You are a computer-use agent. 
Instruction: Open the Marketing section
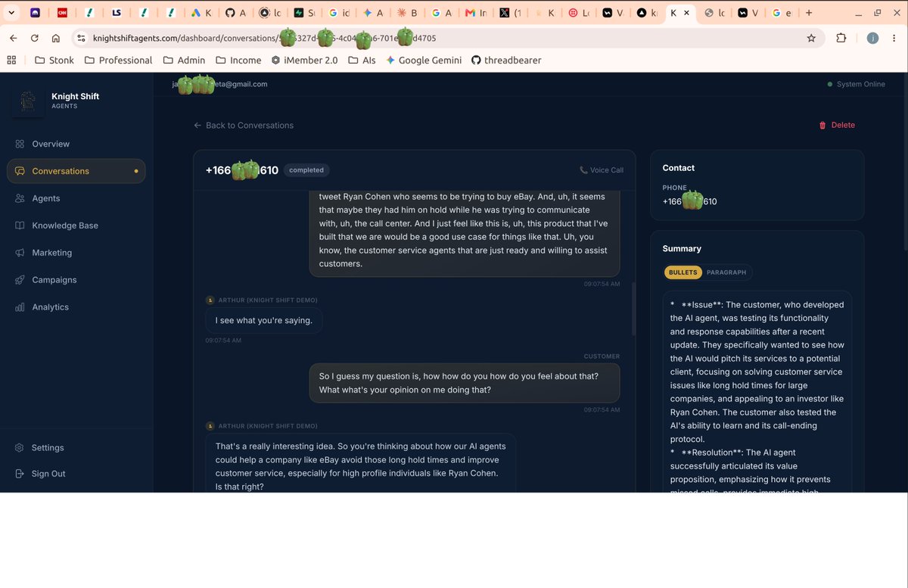(76, 253)
